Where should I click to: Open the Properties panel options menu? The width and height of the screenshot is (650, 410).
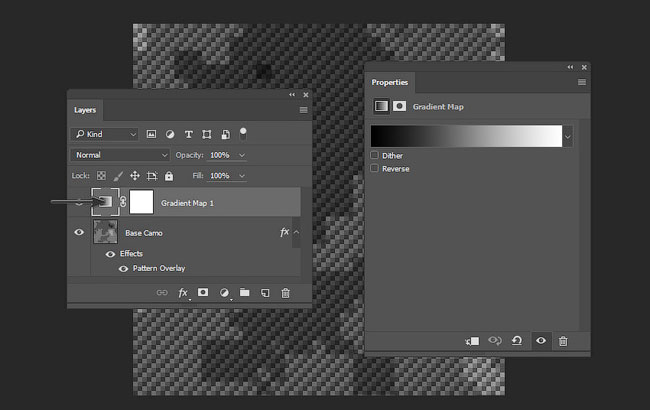(582, 82)
